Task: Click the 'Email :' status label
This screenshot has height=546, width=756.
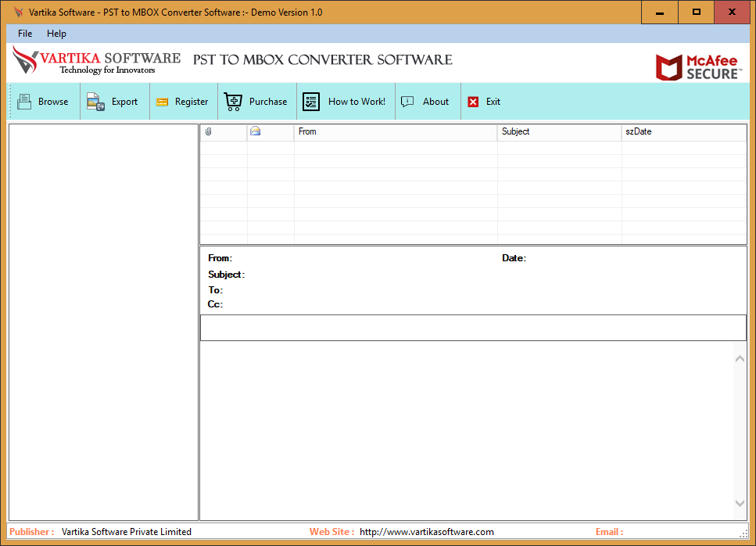Action: (610, 532)
